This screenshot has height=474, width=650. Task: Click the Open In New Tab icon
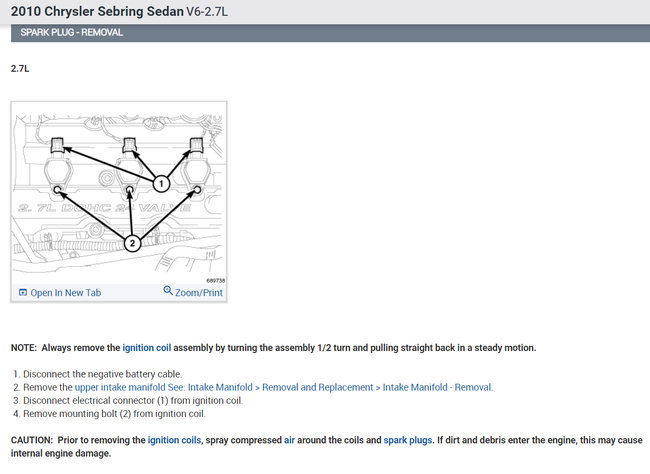click(x=22, y=293)
